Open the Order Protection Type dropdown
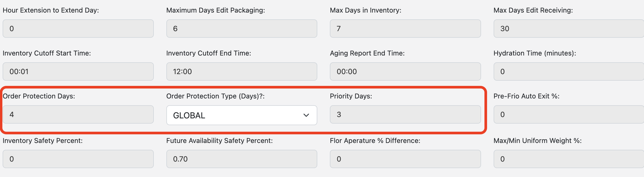 click(x=241, y=115)
